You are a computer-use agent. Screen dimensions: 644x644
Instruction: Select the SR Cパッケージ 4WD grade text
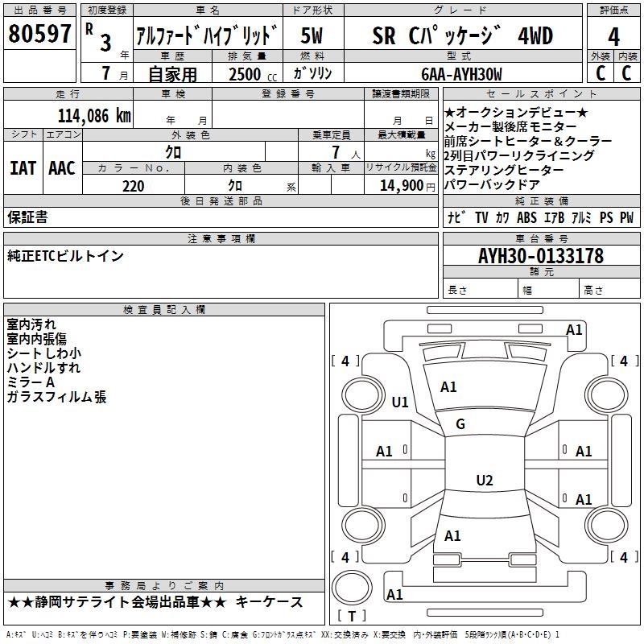pyautogui.click(x=462, y=35)
